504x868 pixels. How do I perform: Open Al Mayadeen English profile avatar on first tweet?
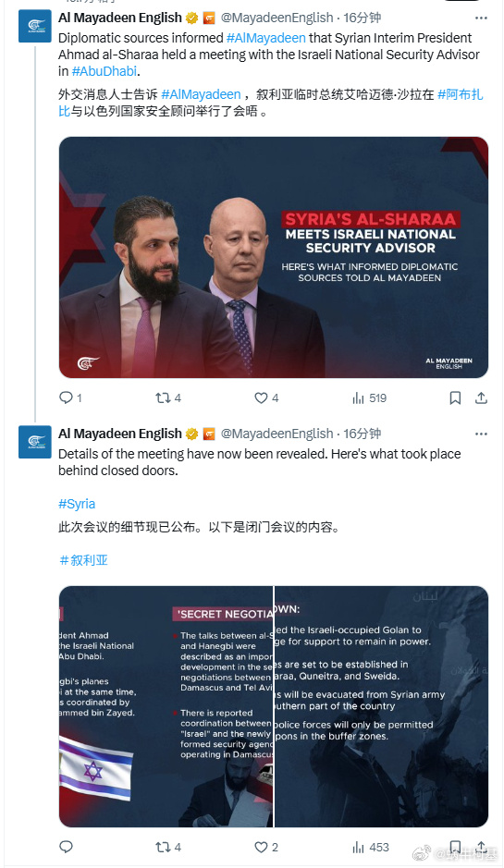click(x=35, y=26)
